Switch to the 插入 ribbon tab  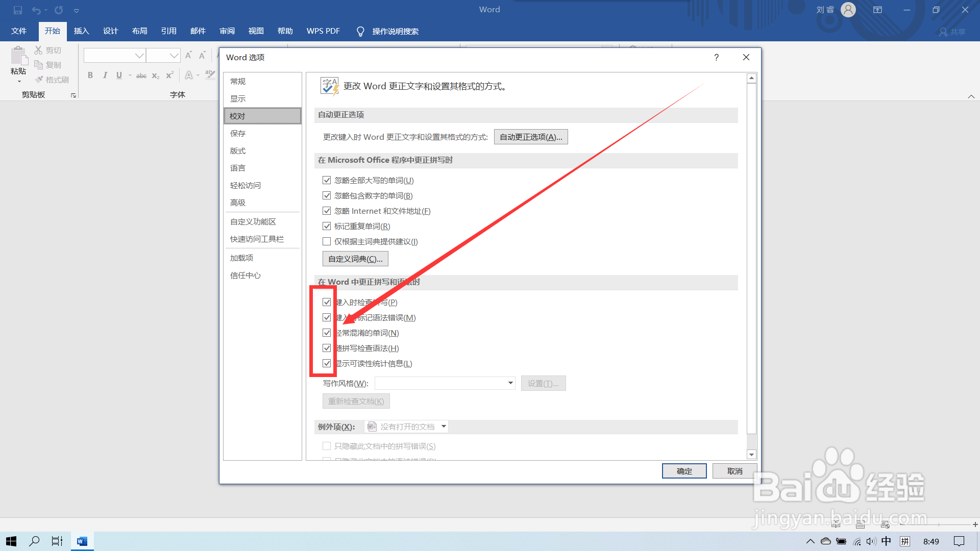pos(81,31)
